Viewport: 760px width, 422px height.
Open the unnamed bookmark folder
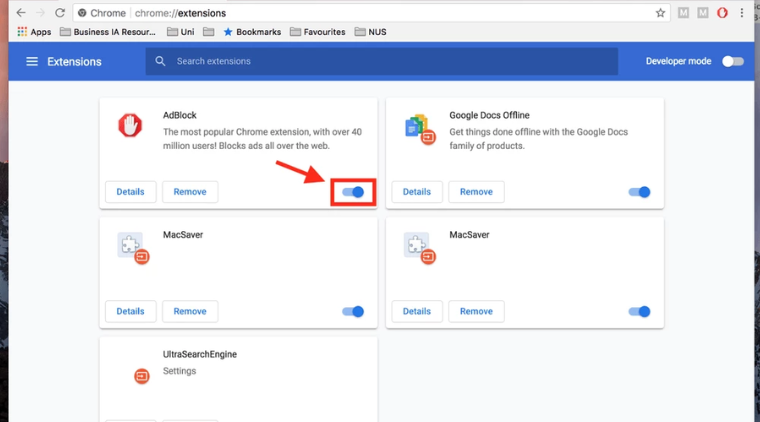(x=208, y=32)
